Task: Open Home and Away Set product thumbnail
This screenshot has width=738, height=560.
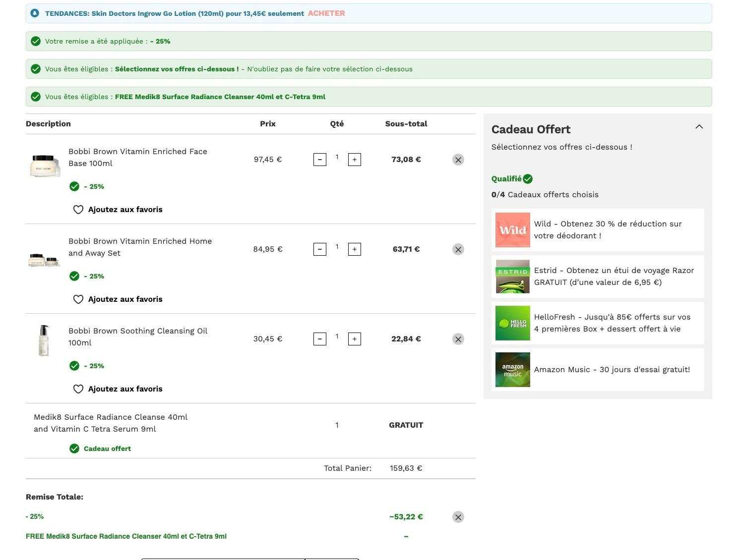Action: 45,260
